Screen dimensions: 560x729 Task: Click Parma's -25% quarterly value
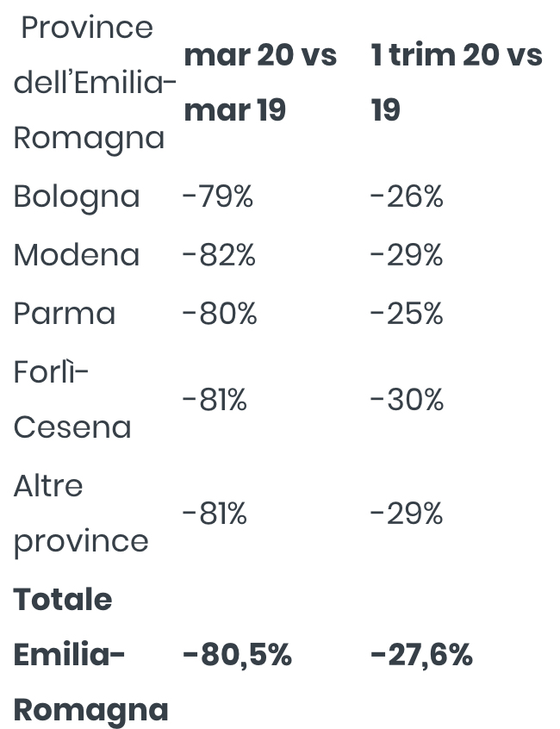coord(407,314)
